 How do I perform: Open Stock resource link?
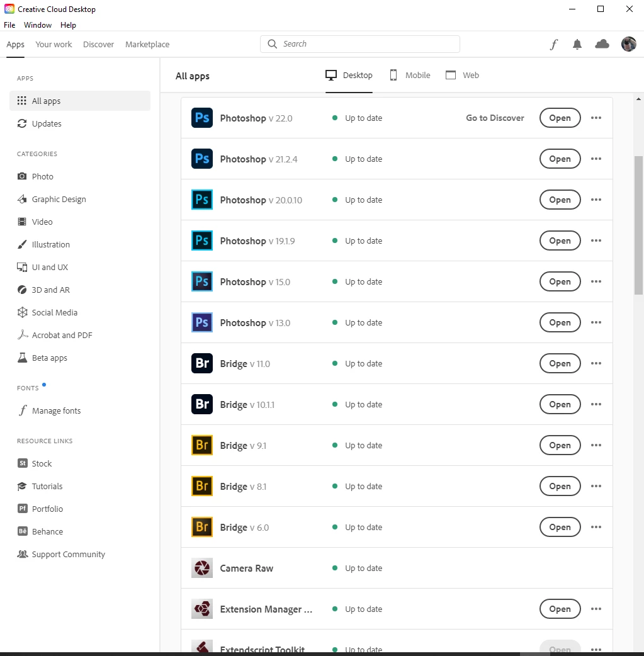35,463
